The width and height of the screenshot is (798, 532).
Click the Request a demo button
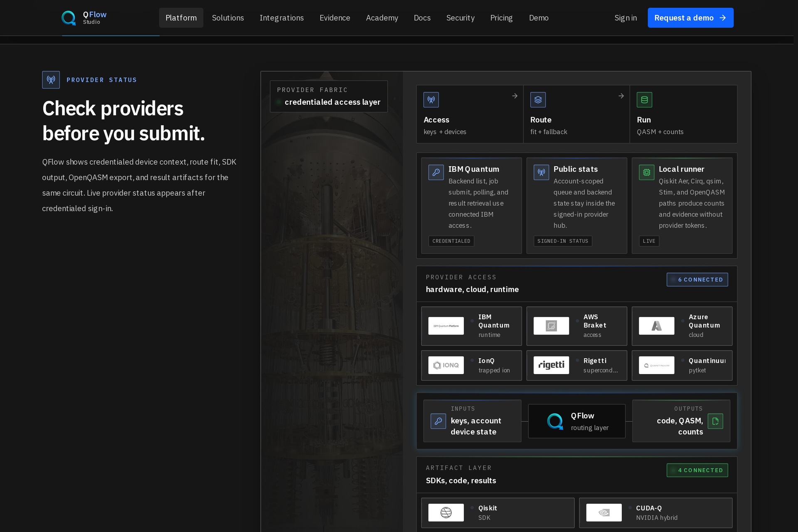[x=690, y=18]
